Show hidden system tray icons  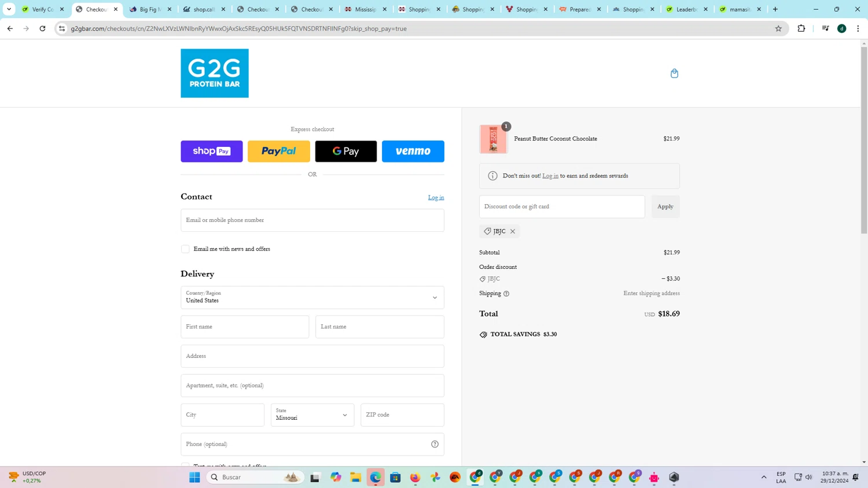click(764, 477)
